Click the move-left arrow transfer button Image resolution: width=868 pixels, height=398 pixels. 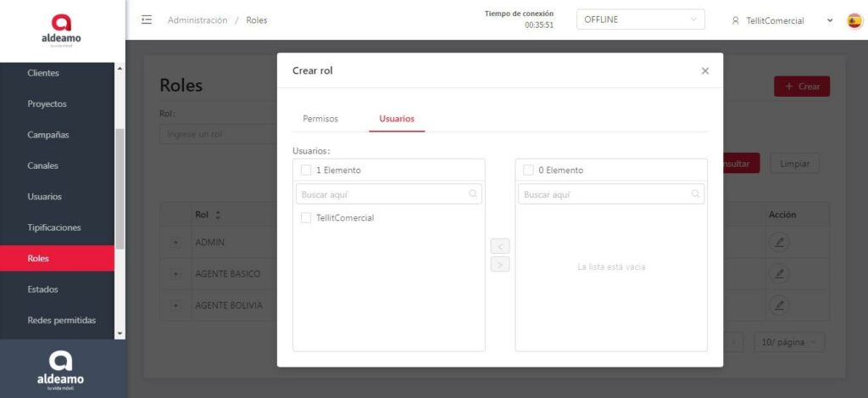point(500,246)
